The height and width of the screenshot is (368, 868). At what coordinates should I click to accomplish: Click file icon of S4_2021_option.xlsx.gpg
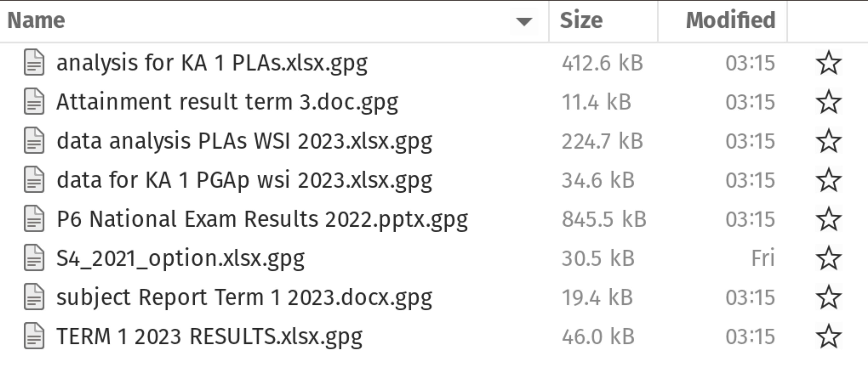pos(34,258)
